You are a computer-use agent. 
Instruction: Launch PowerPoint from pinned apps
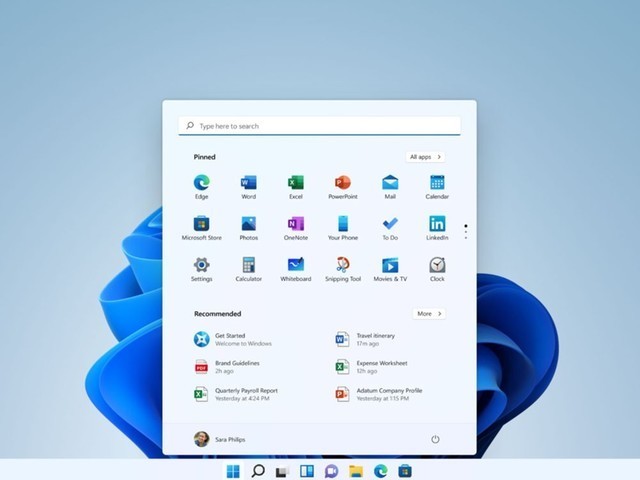[x=343, y=187]
